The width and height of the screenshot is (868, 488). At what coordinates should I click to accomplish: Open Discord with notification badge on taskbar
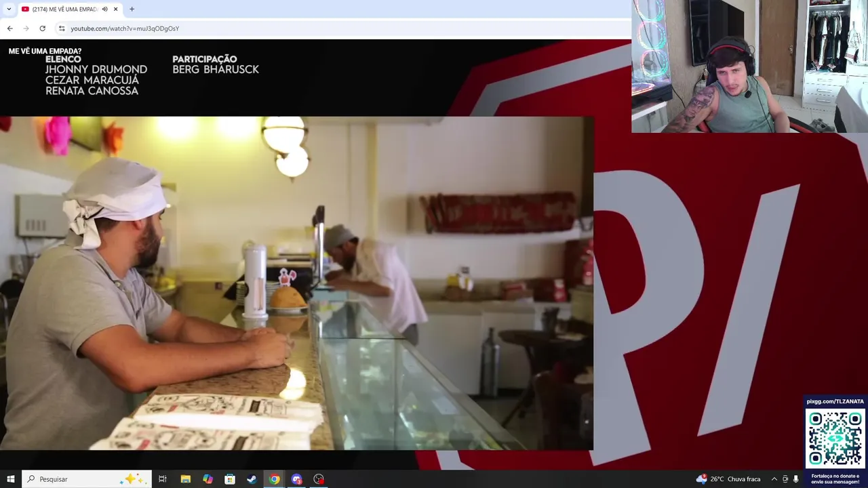pos(296,479)
